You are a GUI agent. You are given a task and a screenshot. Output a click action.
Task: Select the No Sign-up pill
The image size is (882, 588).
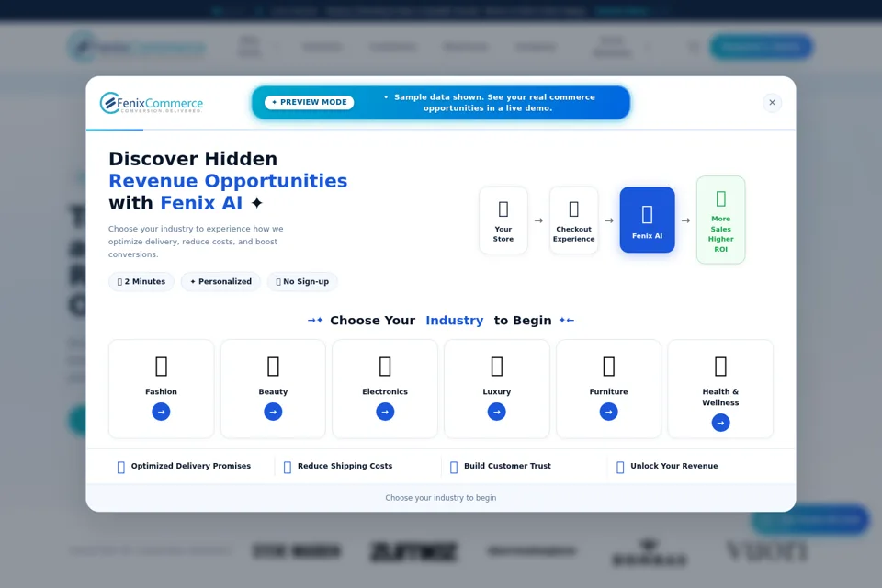coord(302,281)
